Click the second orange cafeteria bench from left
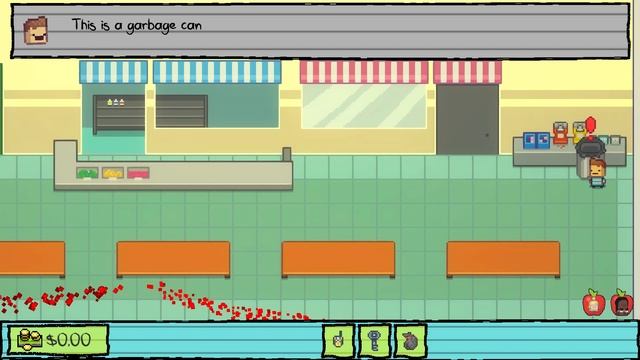Image resolution: width=640 pixels, height=360 pixels. pos(173,259)
